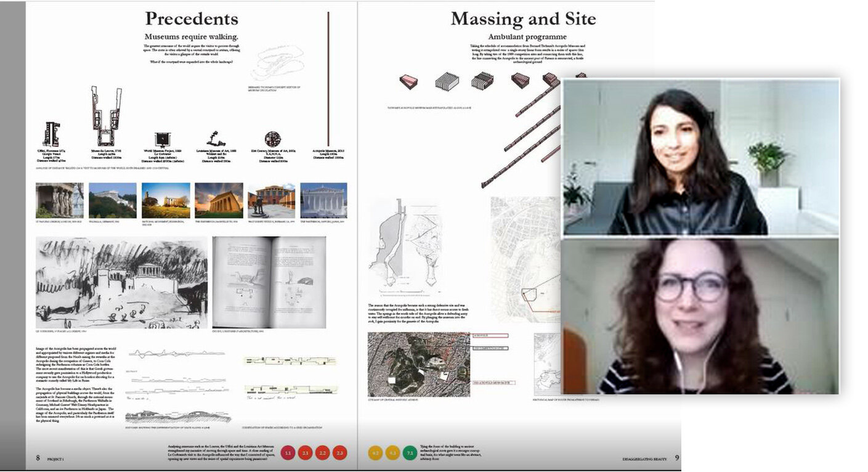Click the U-shaped Louvre floor plan
Screen dimensions: 868x472
[x=106, y=116]
